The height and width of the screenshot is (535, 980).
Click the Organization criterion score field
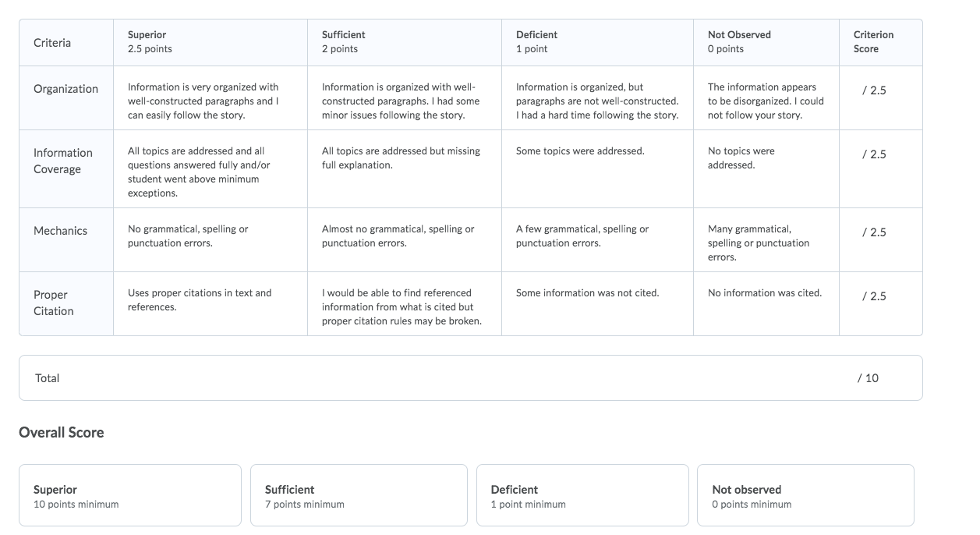881,98
